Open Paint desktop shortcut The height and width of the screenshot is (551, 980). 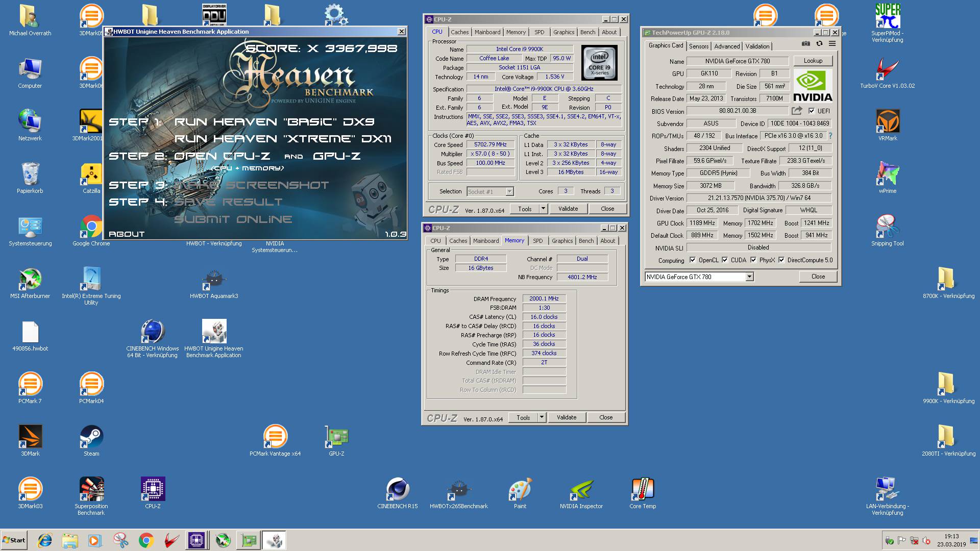tap(520, 493)
